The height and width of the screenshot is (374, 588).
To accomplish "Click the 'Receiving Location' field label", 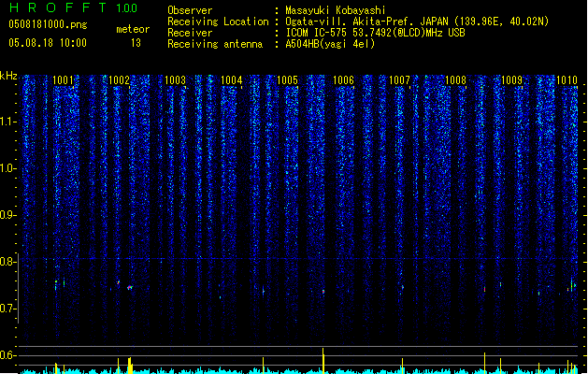I will (218, 22).
